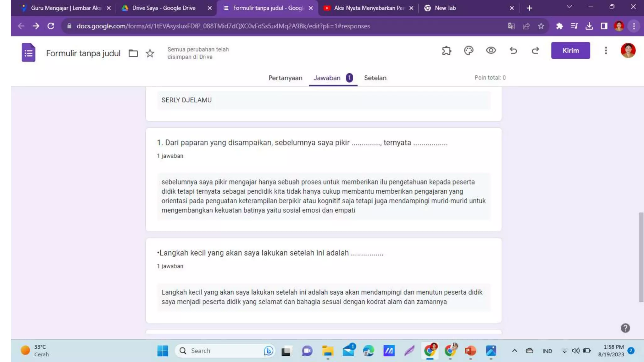Open the three-dot more options menu

click(606, 51)
